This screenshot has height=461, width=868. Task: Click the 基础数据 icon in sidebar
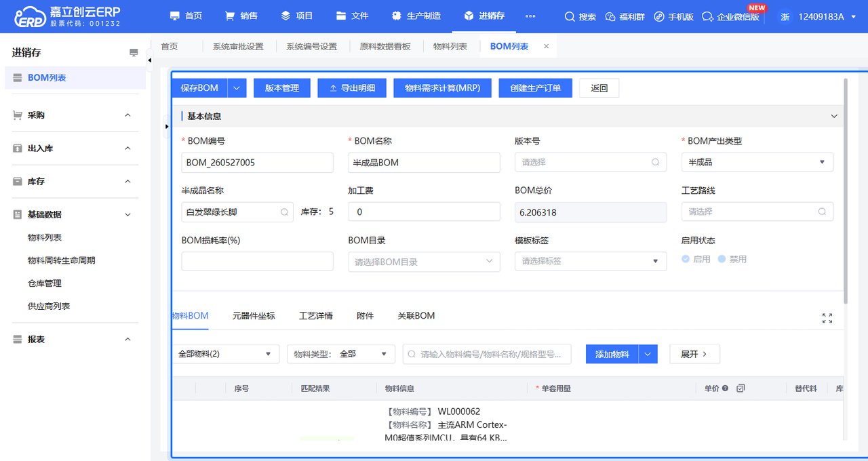pyautogui.click(x=18, y=214)
